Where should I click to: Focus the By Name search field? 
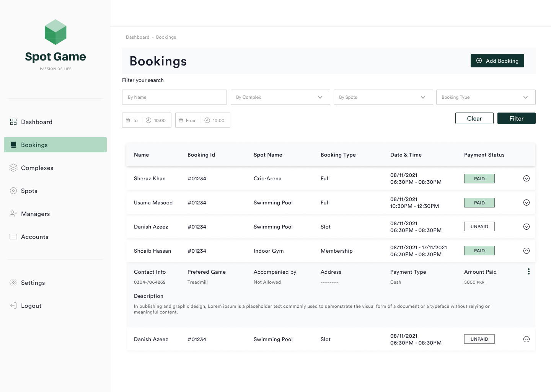[174, 97]
